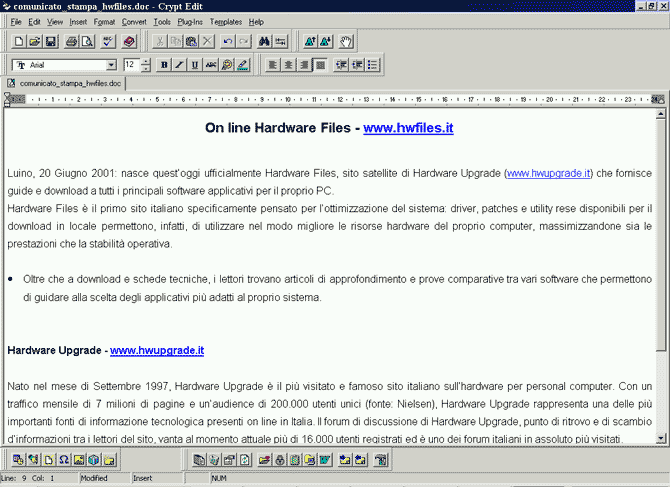Align text right
The image size is (670, 487).
304,65
